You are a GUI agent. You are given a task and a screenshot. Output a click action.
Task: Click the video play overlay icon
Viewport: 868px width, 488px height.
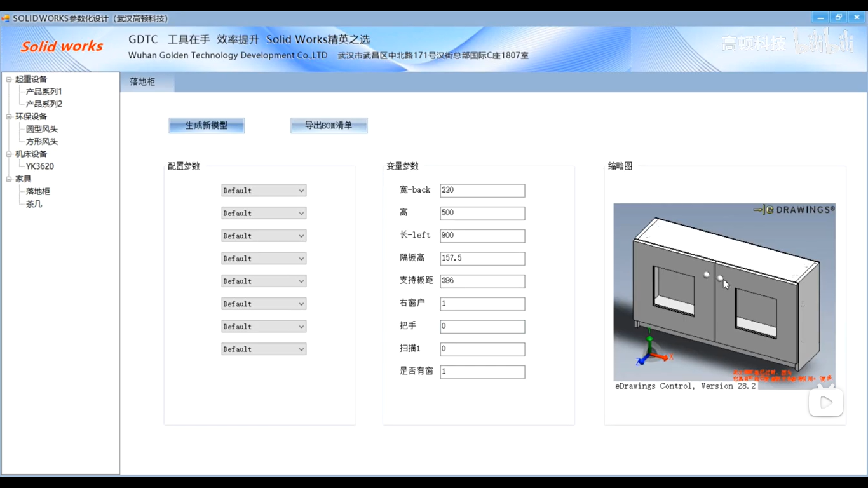(x=825, y=402)
